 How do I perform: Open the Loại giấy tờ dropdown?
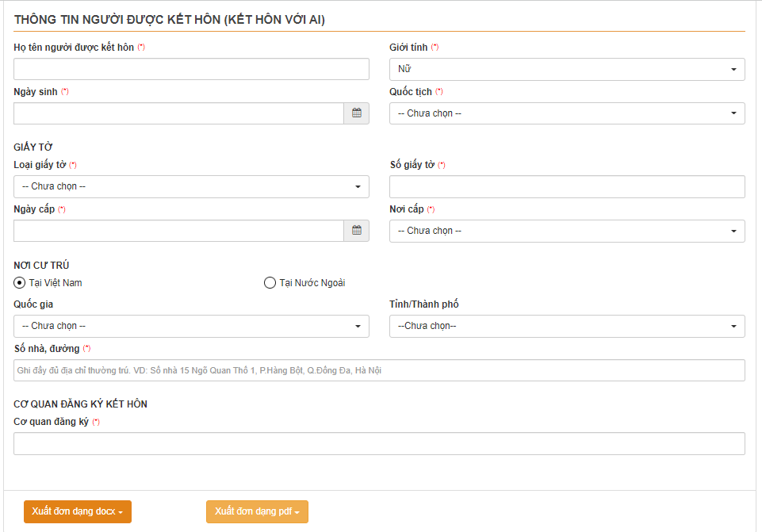pyautogui.click(x=191, y=186)
